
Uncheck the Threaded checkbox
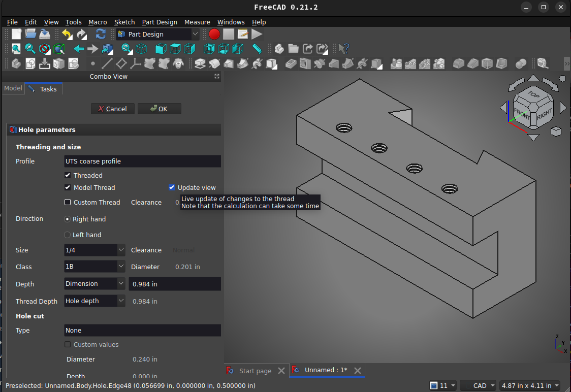click(x=68, y=176)
